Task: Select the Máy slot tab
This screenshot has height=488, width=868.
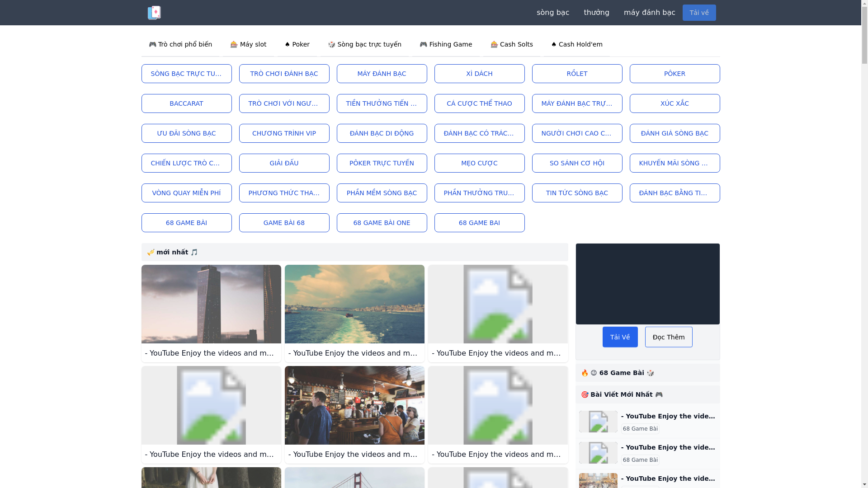Action: click(x=248, y=44)
